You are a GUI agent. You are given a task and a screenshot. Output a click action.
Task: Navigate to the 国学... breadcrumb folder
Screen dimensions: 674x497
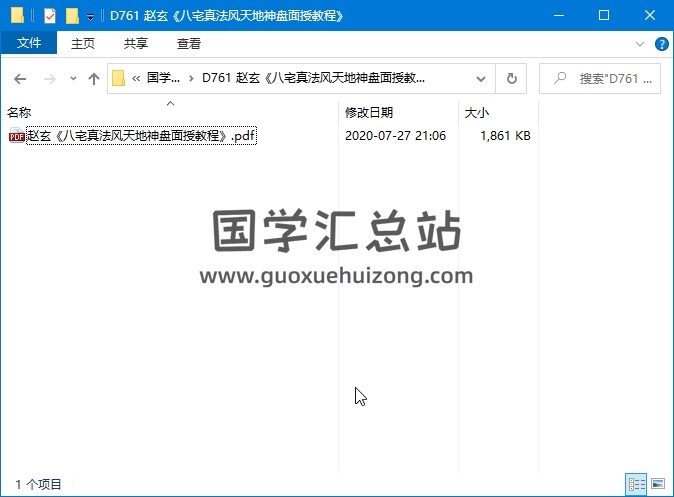point(163,78)
